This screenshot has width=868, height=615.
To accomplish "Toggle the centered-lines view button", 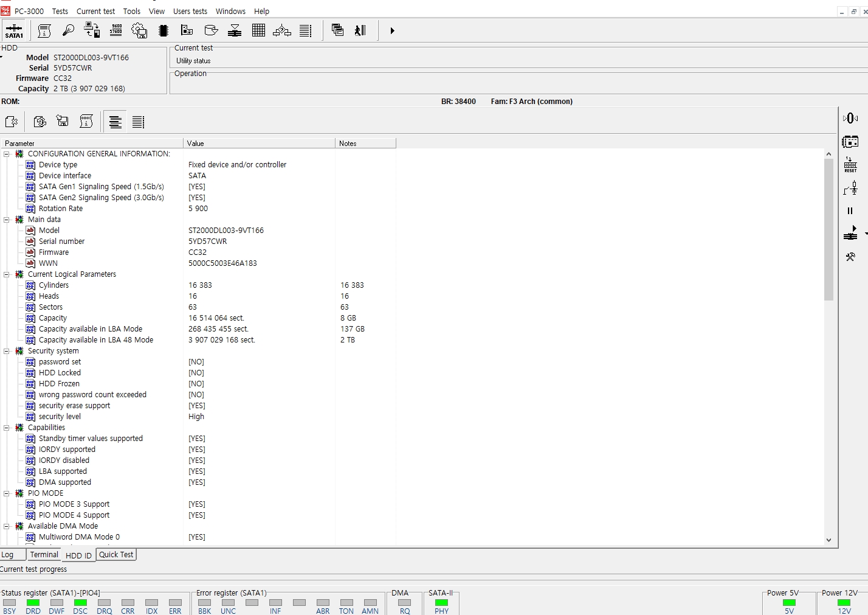I will 115,122.
